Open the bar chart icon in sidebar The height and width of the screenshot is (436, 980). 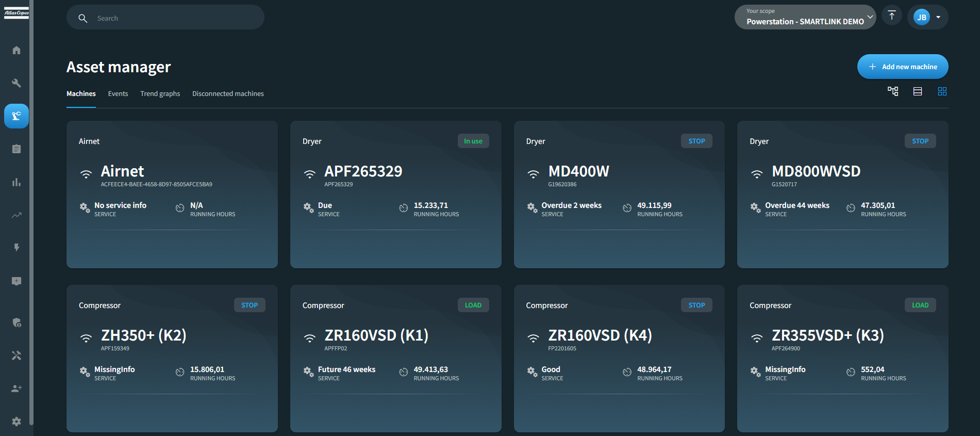pyautogui.click(x=16, y=182)
